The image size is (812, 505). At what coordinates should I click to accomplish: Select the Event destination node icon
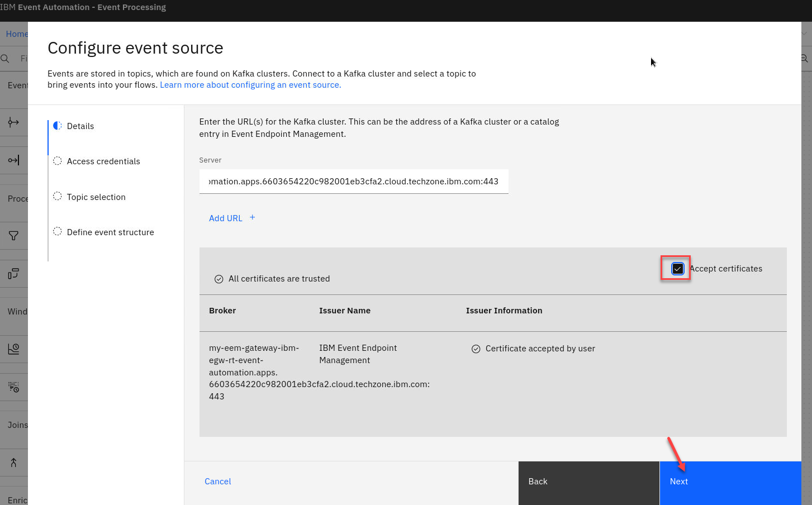pos(13,160)
